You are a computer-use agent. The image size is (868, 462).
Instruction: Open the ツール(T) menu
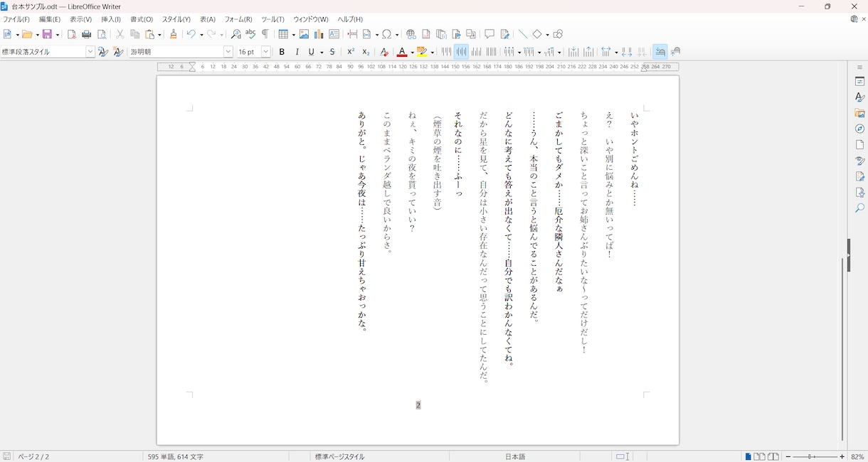point(272,19)
